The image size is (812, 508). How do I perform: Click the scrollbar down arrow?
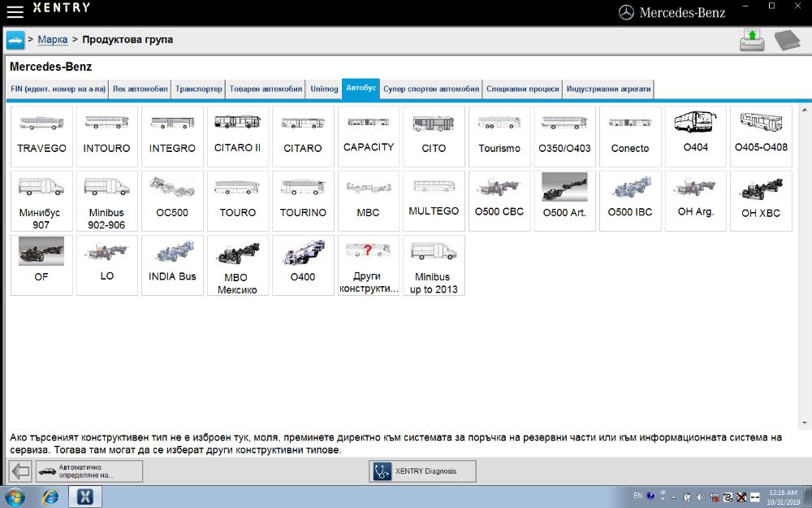(x=805, y=423)
